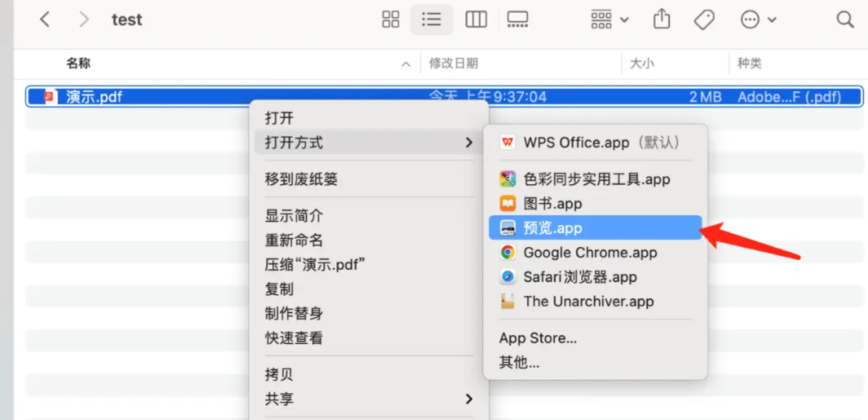Click the Adobe...F (.pdf) kind value

(790, 97)
